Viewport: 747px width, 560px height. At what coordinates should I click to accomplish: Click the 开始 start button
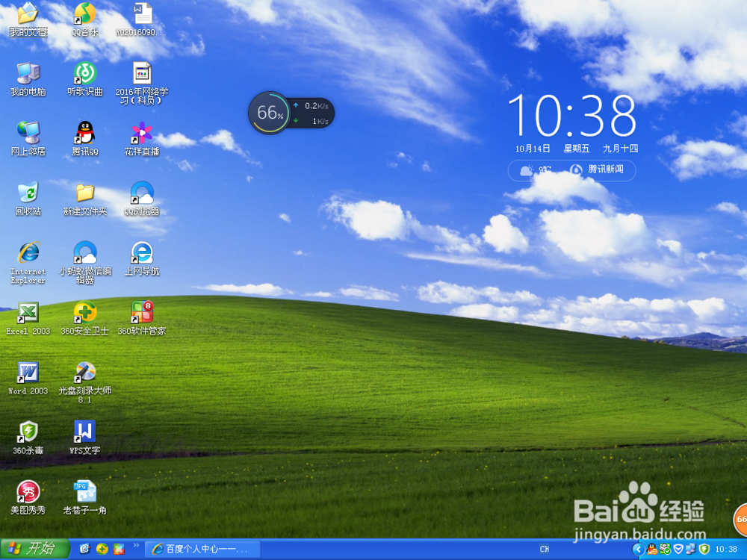[x=35, y=549]
